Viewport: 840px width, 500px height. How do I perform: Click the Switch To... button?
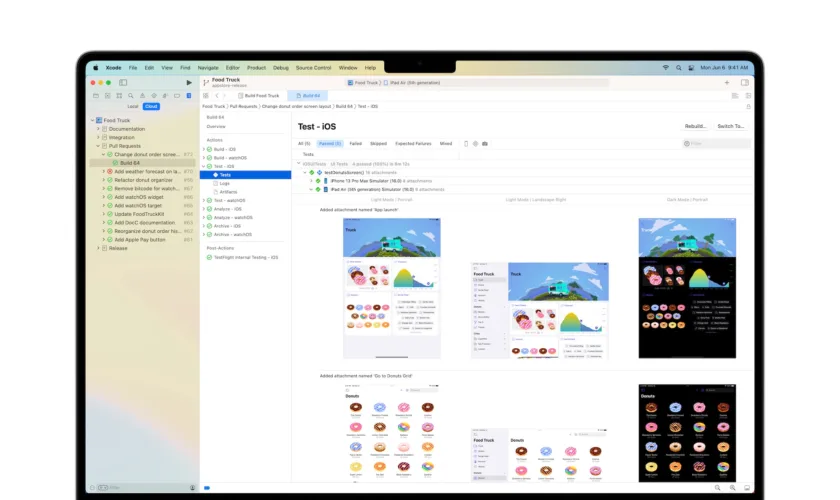[731, 126]
